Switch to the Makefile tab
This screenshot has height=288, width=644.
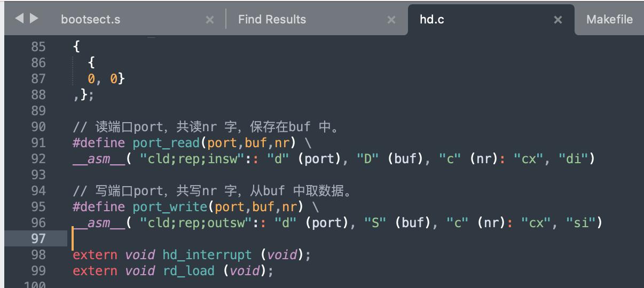(x=609, y=20)
